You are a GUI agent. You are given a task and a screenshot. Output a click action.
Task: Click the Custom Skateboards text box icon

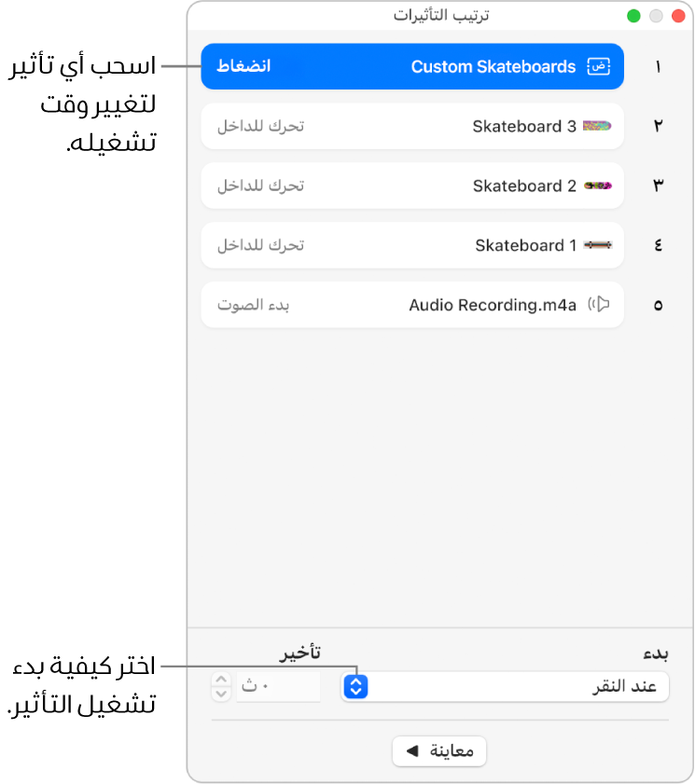click(598, 67)
